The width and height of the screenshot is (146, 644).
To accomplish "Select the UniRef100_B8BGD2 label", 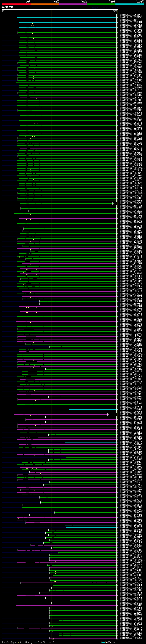I will pos(131,326).
